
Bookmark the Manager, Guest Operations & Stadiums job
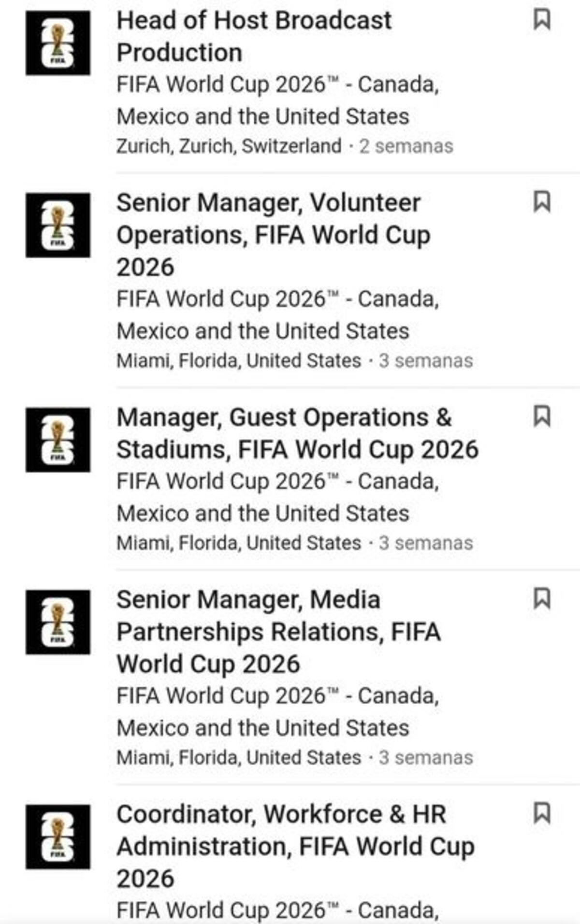(542, 416)
